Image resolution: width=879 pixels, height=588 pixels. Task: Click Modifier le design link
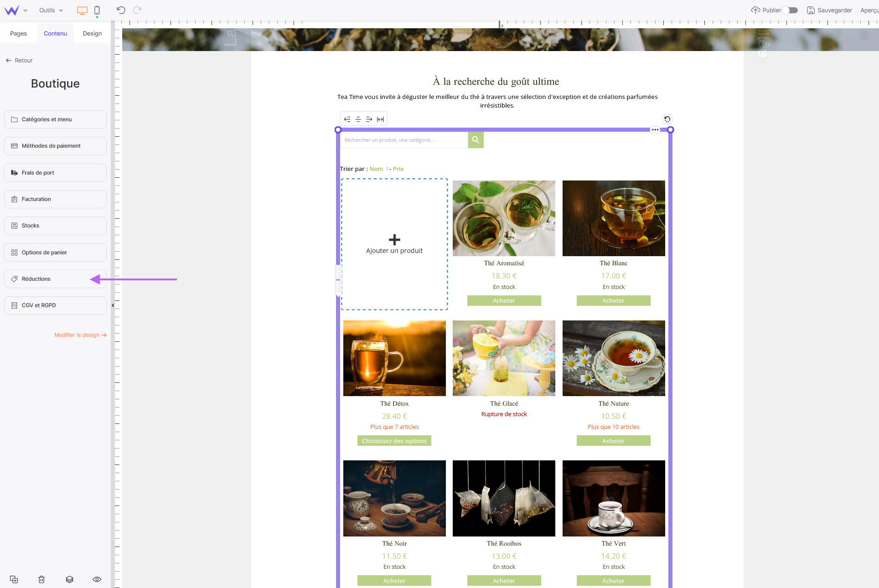tap(79, 335)
